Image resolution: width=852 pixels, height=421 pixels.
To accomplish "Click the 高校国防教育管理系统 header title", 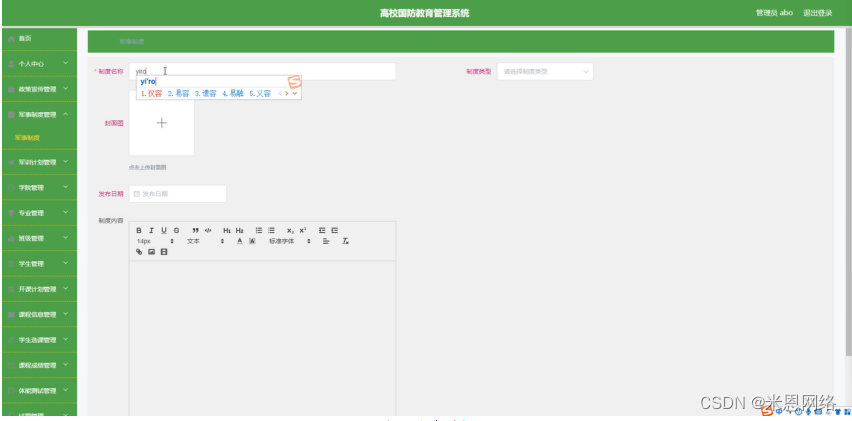I will [424, 13].
